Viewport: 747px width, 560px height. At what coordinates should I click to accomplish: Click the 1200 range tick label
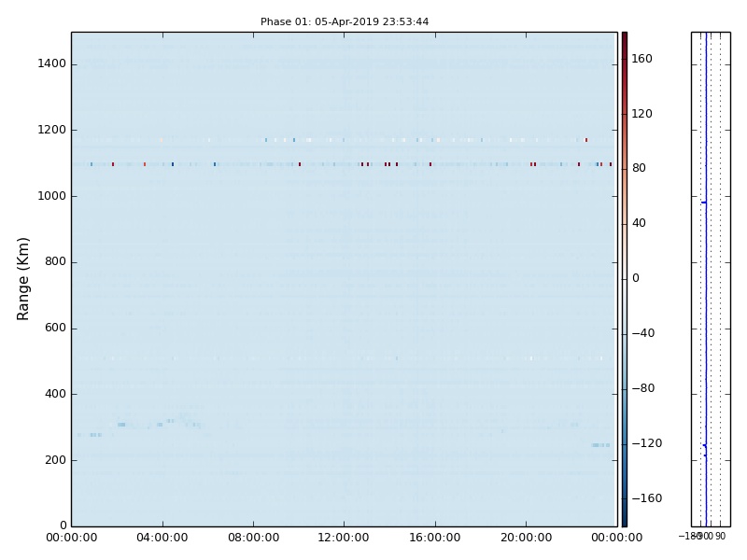click(52, 130)
